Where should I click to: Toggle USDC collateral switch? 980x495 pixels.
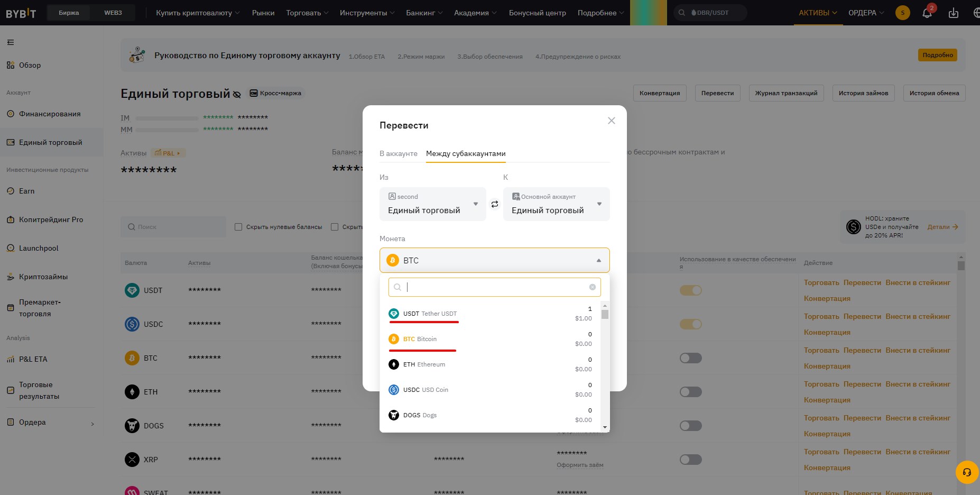tap(691, 324)
